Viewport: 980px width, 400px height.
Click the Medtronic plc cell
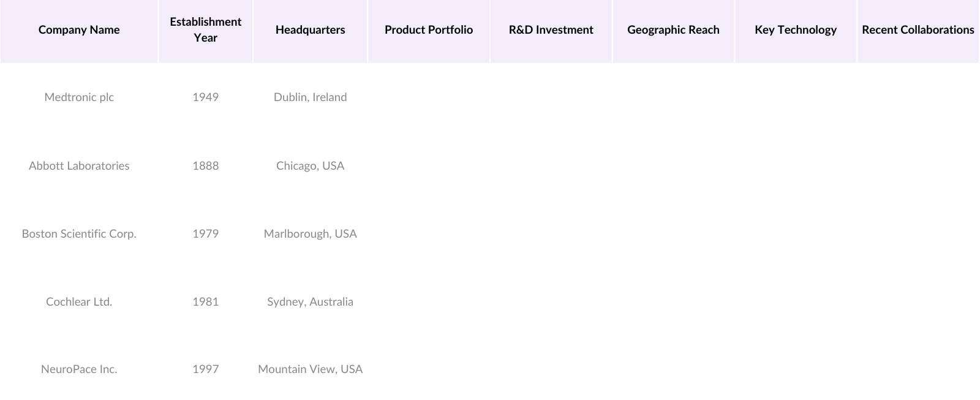pyautogui.click(x=79, y=97)
